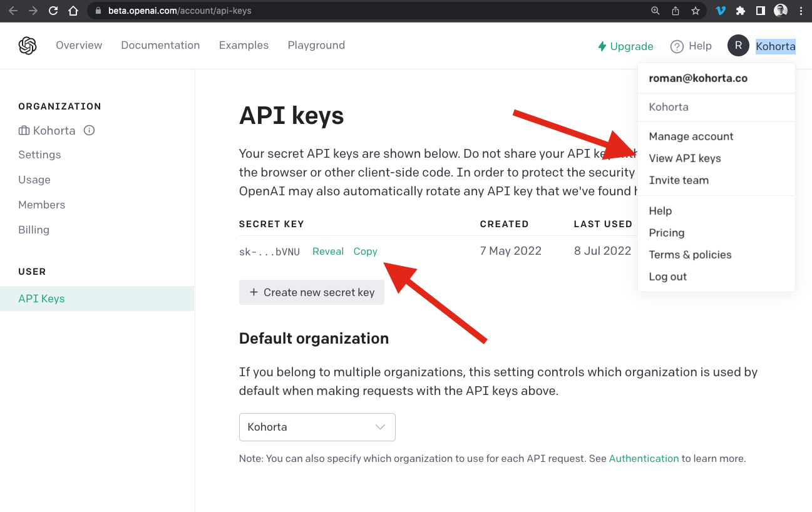Image resolution: width=812 pixels, height=512 pixels.
Task: Select View API keys from the account menu
Action: point(685,158)
